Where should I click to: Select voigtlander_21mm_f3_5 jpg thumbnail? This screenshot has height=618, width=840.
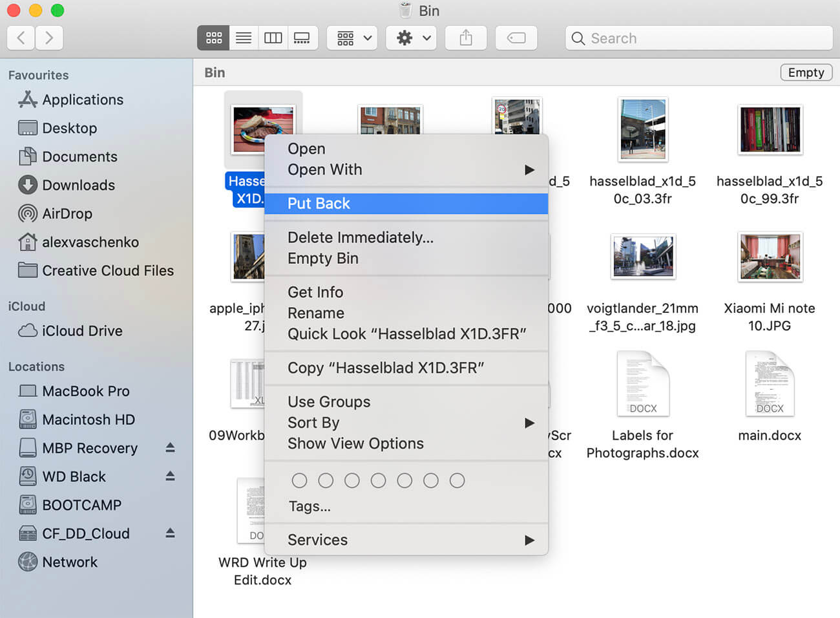coord(643,256)
